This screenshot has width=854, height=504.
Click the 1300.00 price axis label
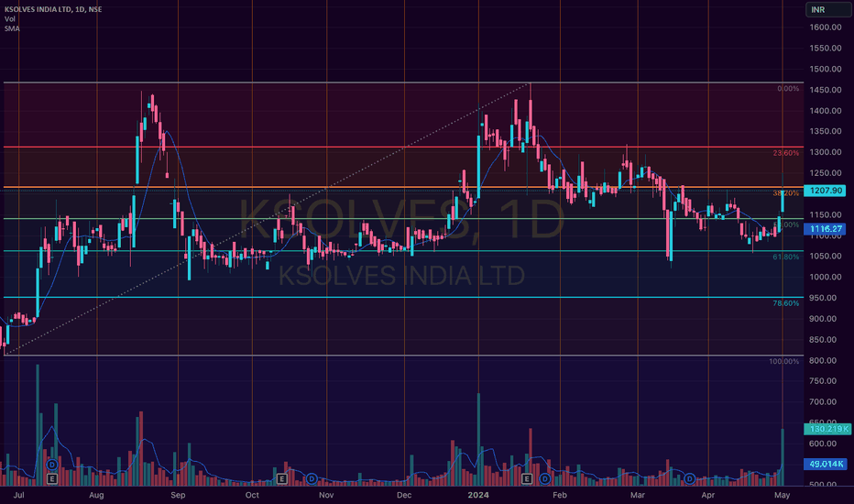826,152
